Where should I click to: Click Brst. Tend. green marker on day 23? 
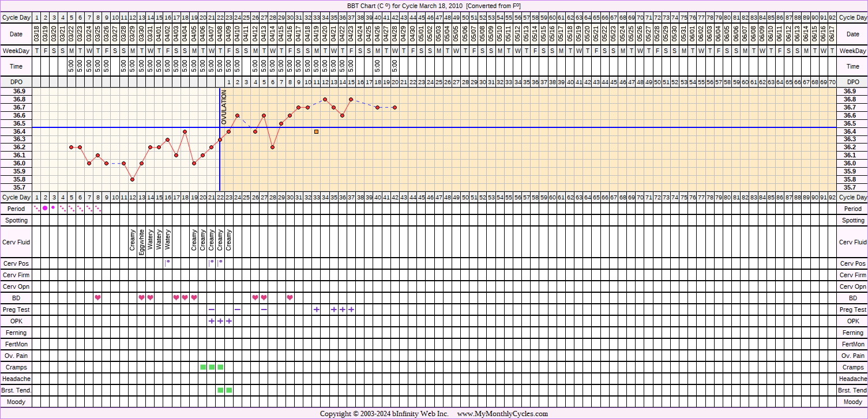click(x=229, y=390)
